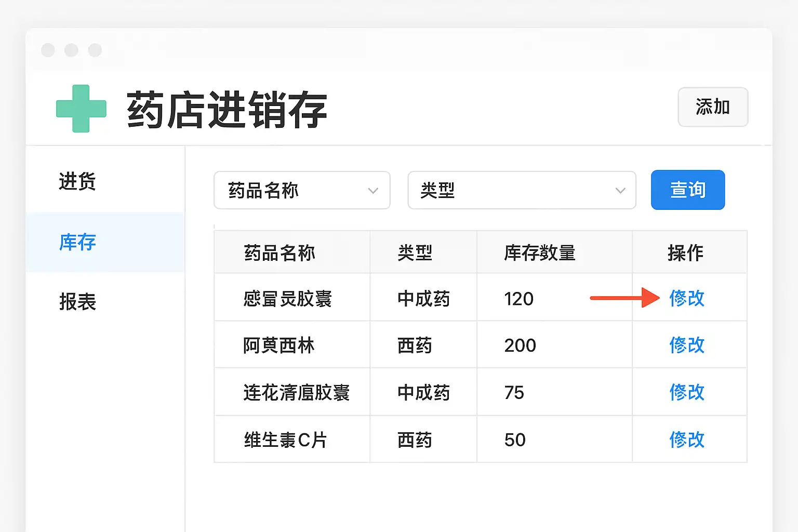Open the 进货 sidebar menu

[x=77, y=182]
